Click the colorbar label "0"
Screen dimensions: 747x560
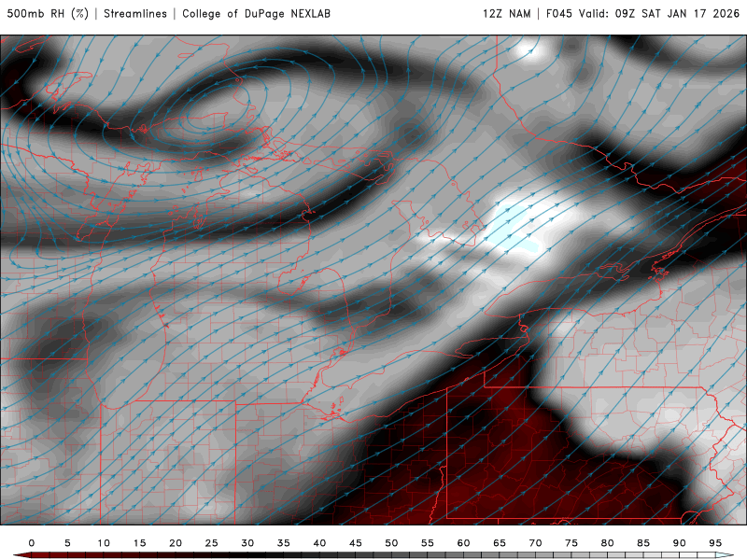[x=32, y=543]
